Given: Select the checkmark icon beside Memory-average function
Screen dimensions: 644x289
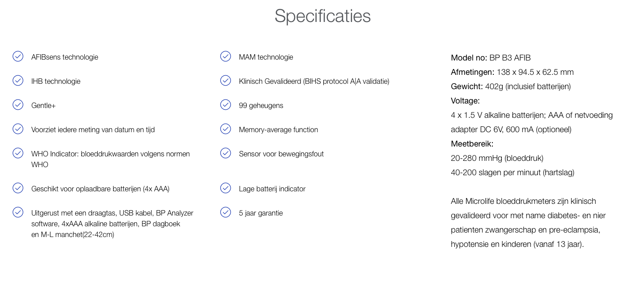Looking at the screenshot, I should tap(226, 129).
